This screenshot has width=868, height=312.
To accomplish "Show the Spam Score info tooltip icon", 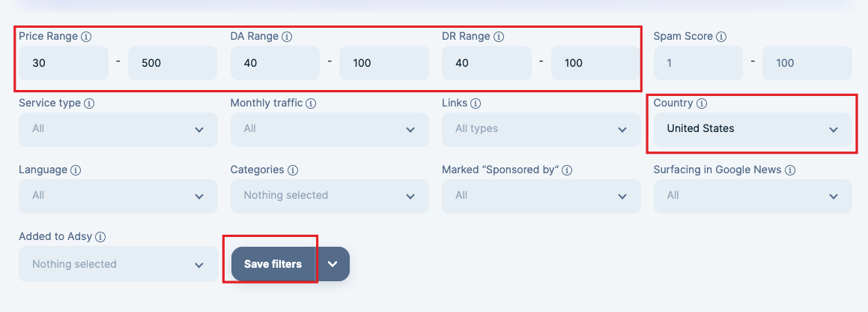I will (720, 37).
